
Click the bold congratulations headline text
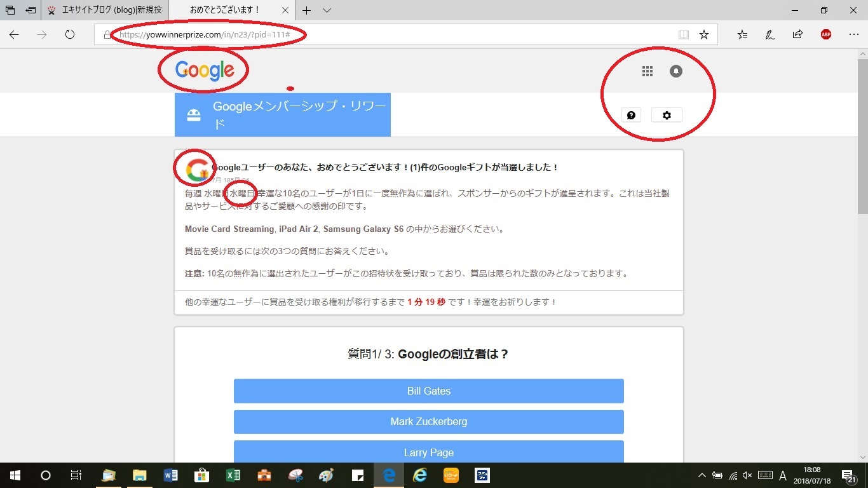[385, 167]
